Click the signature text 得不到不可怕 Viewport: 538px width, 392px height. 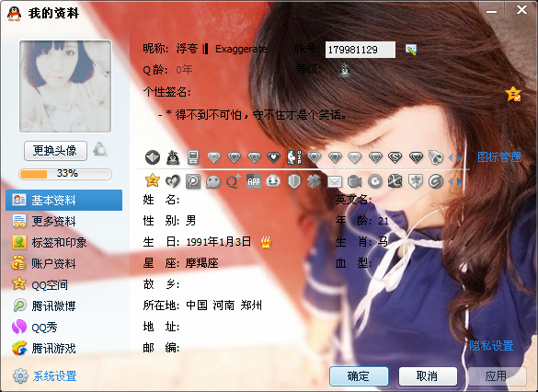pos(208,115)
